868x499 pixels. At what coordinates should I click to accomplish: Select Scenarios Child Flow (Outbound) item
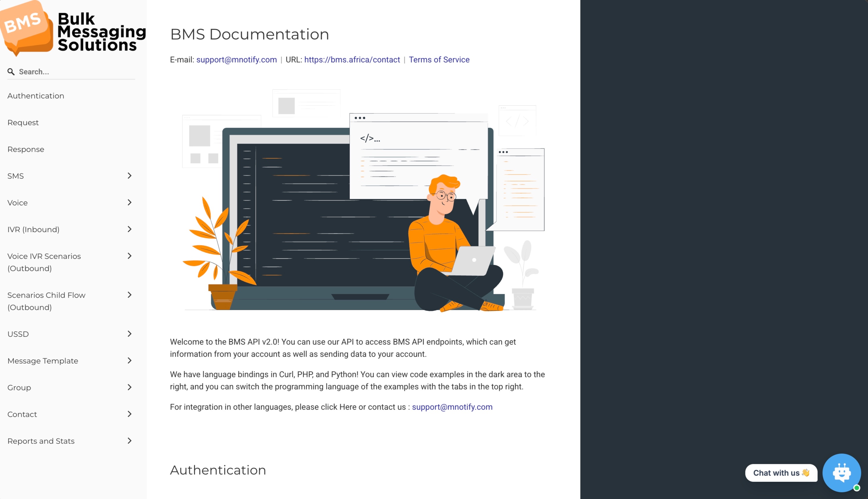[x=46, y=301]
